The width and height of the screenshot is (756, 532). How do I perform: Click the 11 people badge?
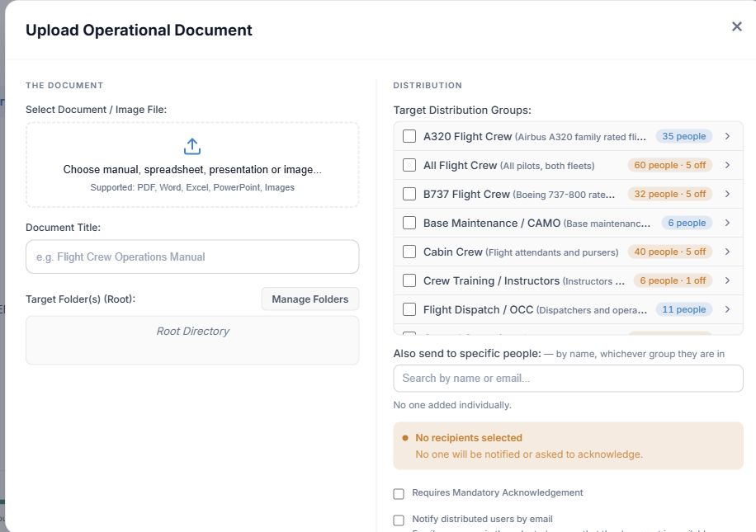point(683,310)
